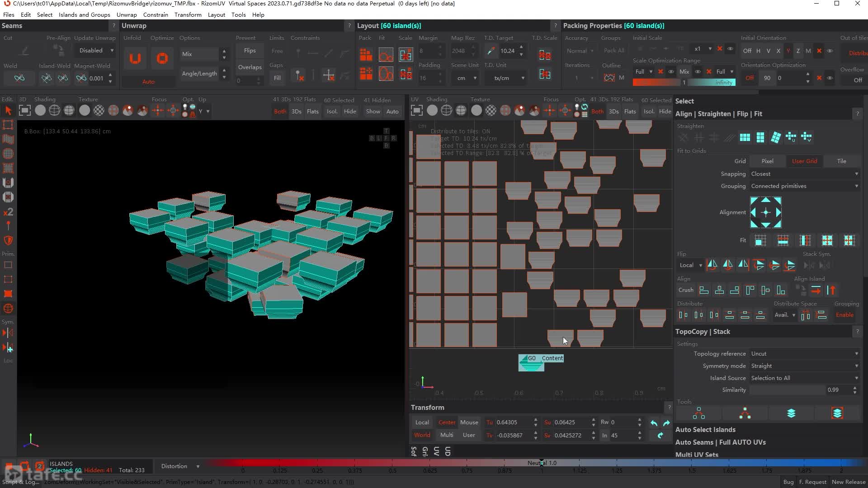Screen dimensions: 868x488
Task: Click the center alignment crosshair icon
Action: [x=765, y=212]
